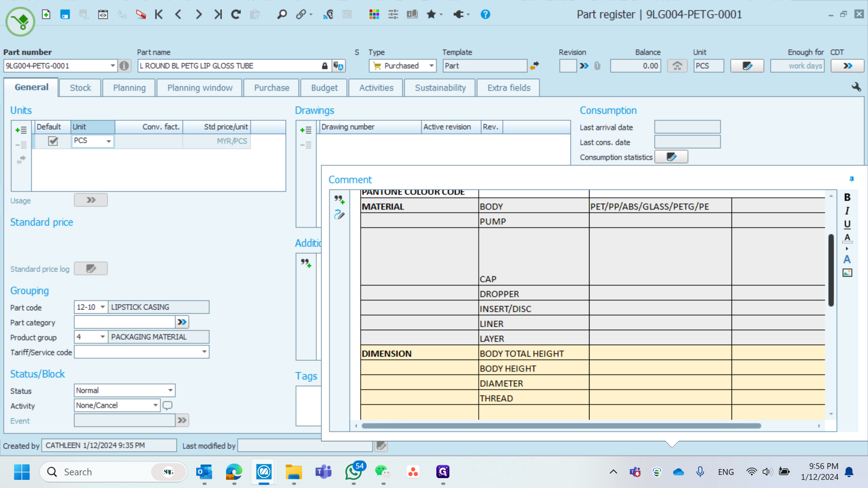Image resolution: width=868 pixels, height=488 pixels.
Task: Click the Part category arrows button
Action: pos(182,322)
